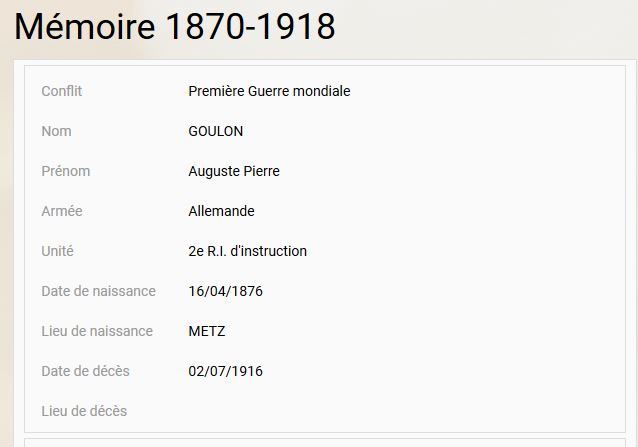Click the 2e R.I. d'instruction unit value
Viewport: 638px width, 447px height.
click(247, 251)
